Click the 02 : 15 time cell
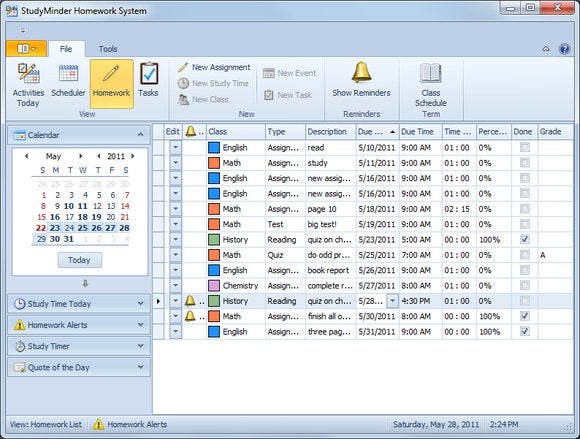This screenshot has height=439, width=580. (459, 209)
